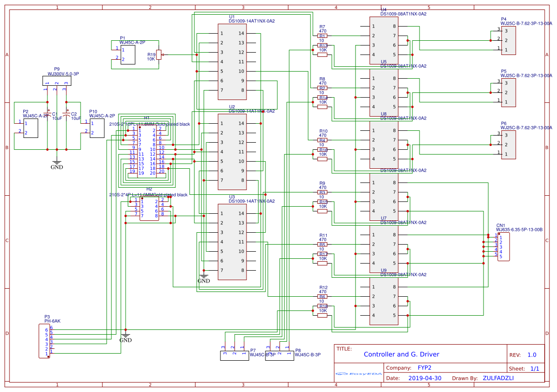This screenshot has width=557, height=392.
Task: Select the U8 8-pin driver IC
Action: (384, 145)
